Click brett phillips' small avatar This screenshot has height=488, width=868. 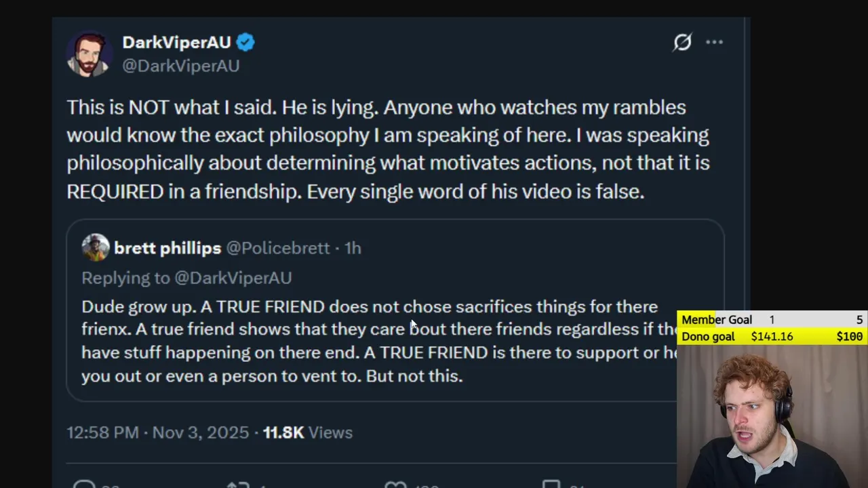click(x=96, y=248)
